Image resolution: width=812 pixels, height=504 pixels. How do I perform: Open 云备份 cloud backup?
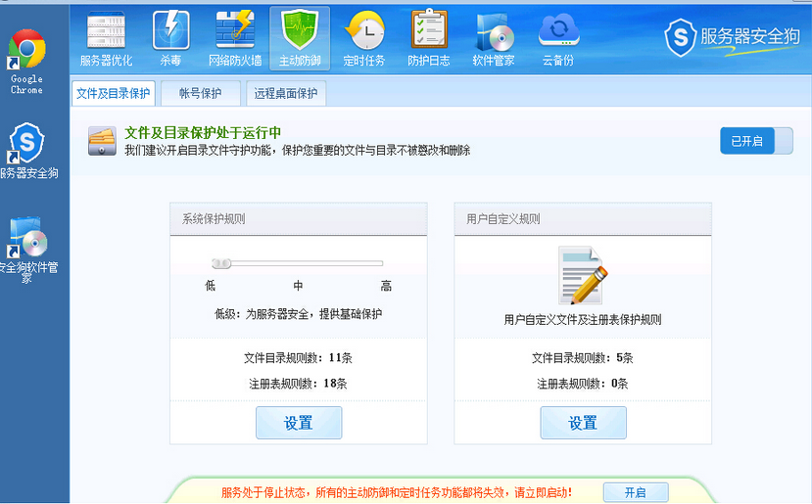[558, 37]
